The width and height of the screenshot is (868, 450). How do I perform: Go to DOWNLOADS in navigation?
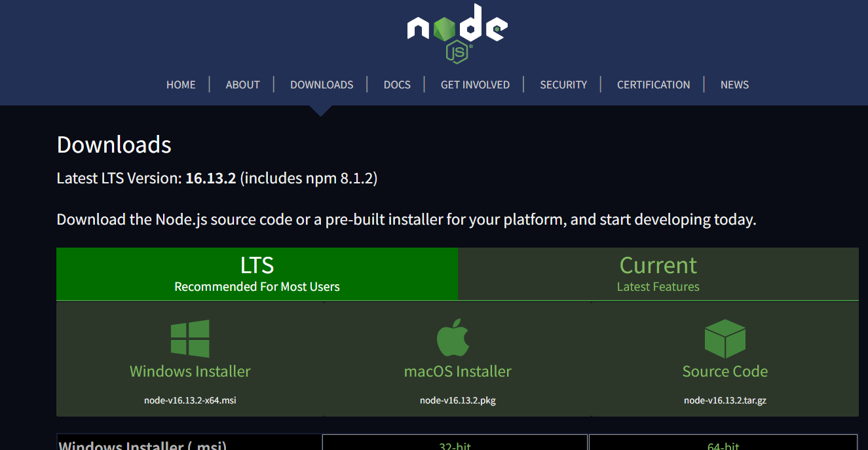pos(322,84)
